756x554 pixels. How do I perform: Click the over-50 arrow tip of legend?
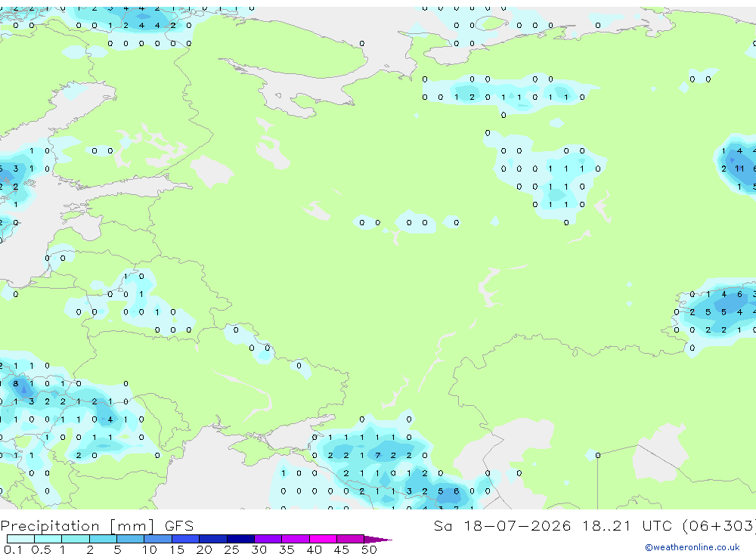(377, 539)
